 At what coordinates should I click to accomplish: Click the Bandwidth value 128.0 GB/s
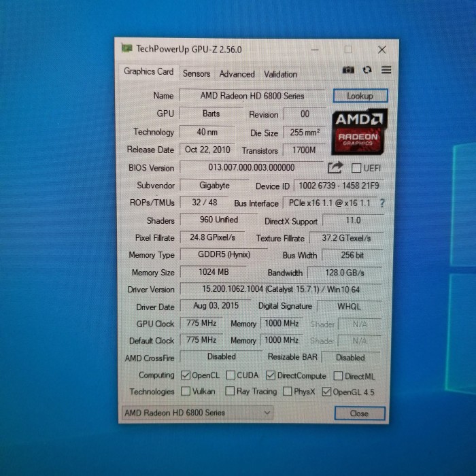(x=345, y=273)
